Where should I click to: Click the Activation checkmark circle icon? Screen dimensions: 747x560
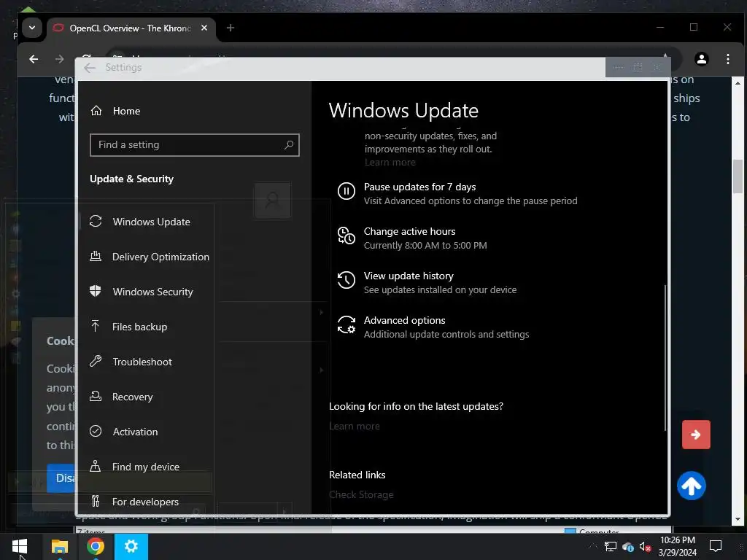click(96, 432)
